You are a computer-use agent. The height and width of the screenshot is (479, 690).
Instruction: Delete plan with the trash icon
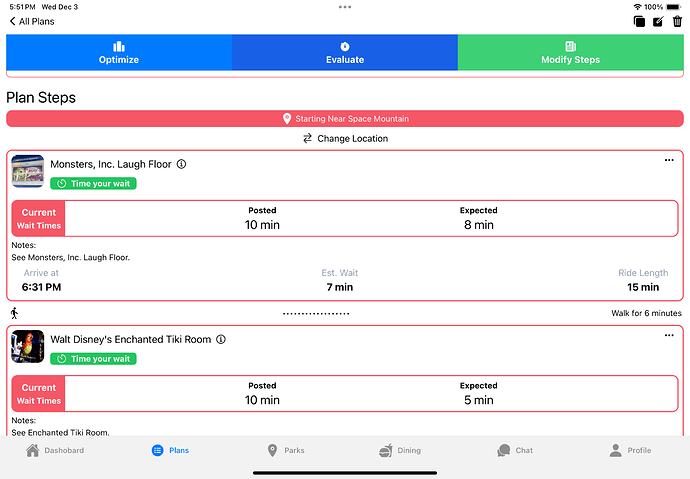[x=677, y=21]
